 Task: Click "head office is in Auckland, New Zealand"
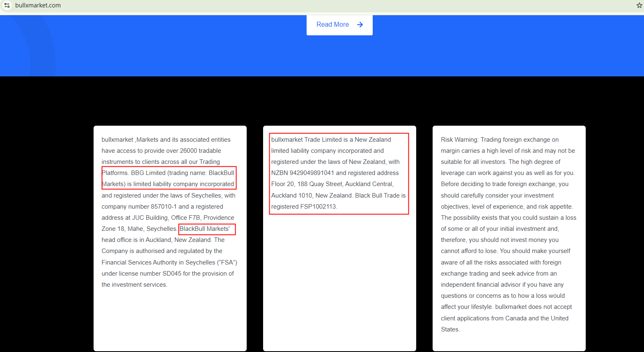click(156, 240)
